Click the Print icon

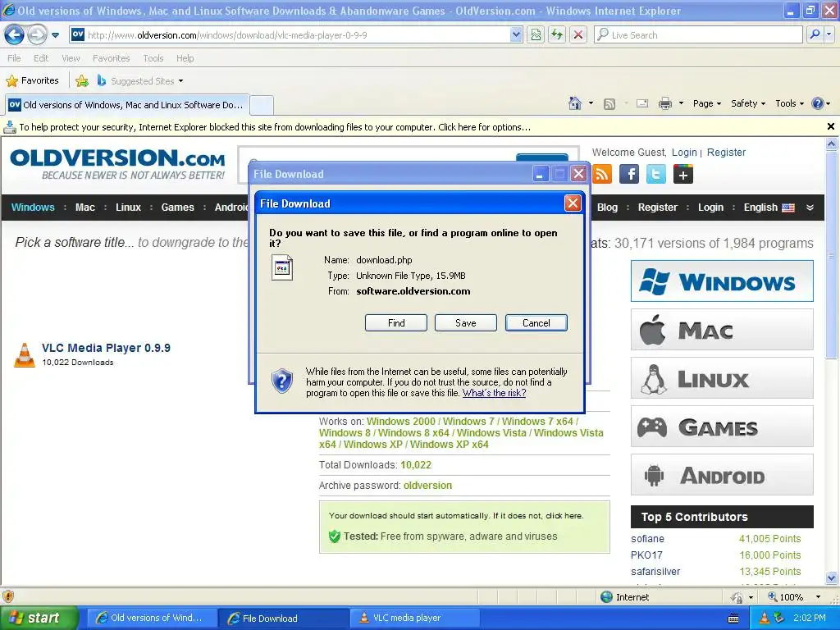coord(664,103)
